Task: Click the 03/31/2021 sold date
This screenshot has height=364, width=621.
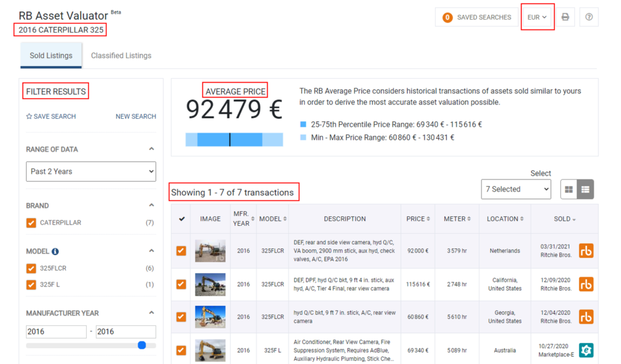Action: point(556,247)
